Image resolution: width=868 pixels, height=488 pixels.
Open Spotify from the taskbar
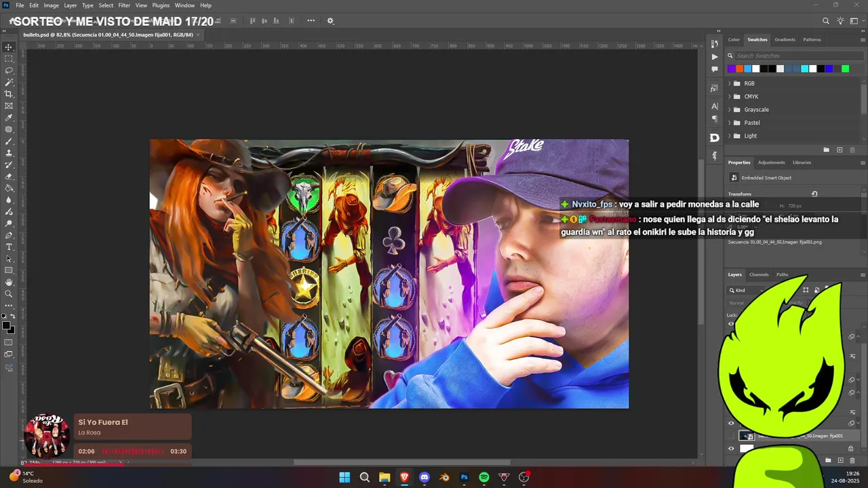coord(484,477)
